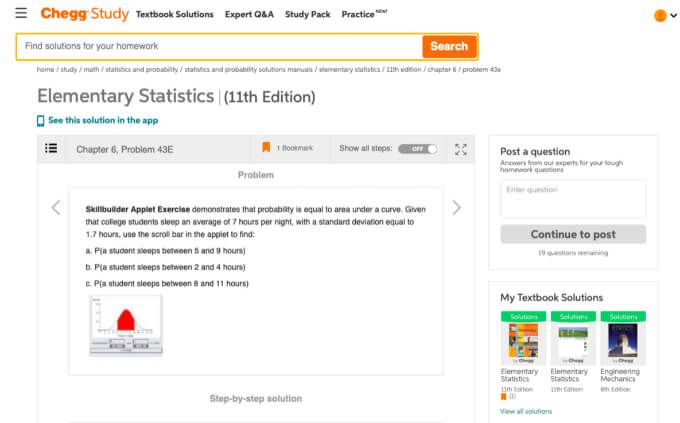680x423 pixels.
Task: Toggle Show all steps switch
Action: pos(418,149)
